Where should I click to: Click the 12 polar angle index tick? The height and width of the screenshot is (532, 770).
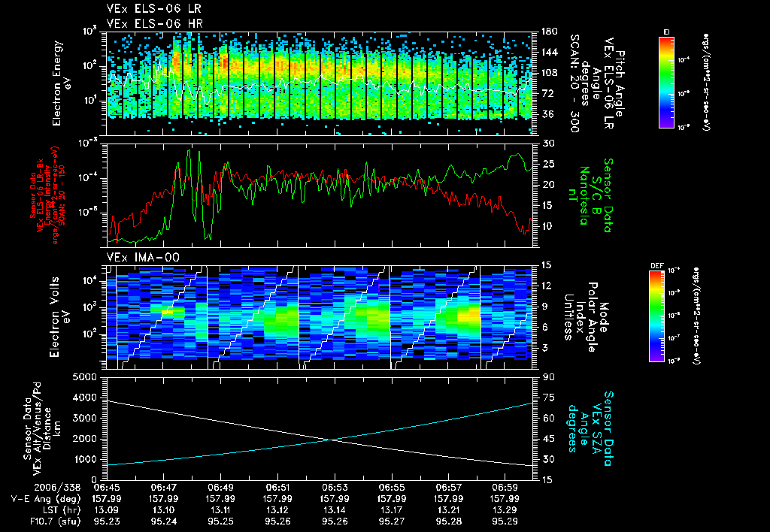pyautogui.click(x=547, y=286)
